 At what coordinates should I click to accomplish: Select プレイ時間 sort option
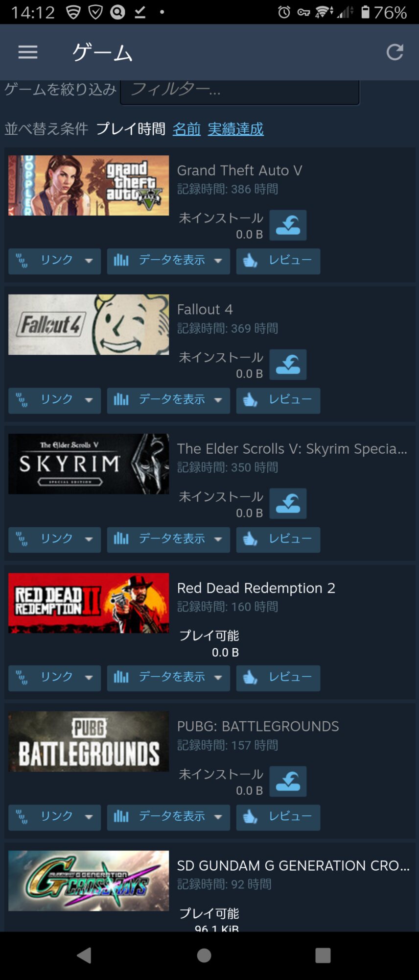[x=131, y=129]
